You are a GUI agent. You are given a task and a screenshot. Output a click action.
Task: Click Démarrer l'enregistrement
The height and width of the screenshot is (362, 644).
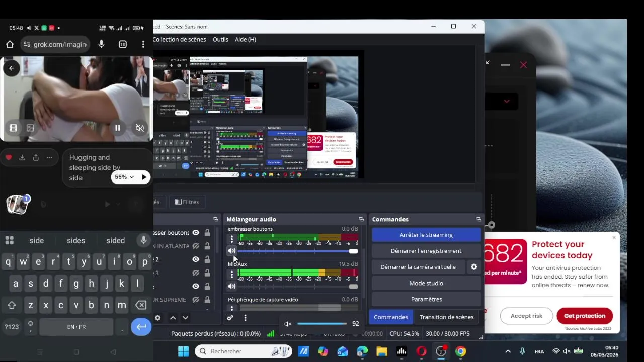pyautogui.click(x=426, y=251)
